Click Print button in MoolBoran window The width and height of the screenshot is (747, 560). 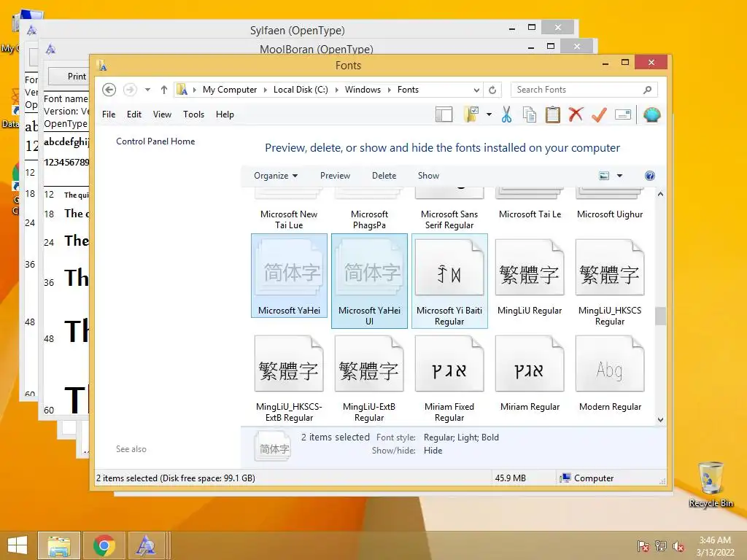click(x=70, y=76)
